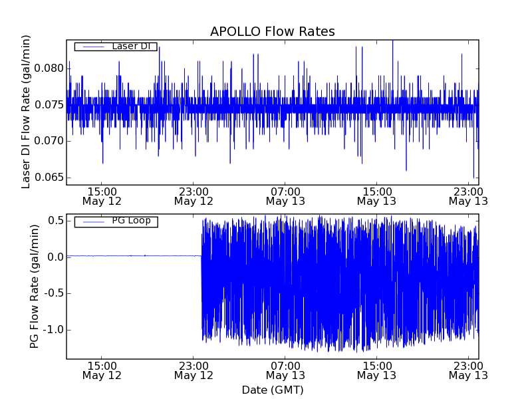Image resolution: width=532 pixels, height=399 pixels.
Task: Click the 0.080 tick on the top plot
Action: point(49,68)
